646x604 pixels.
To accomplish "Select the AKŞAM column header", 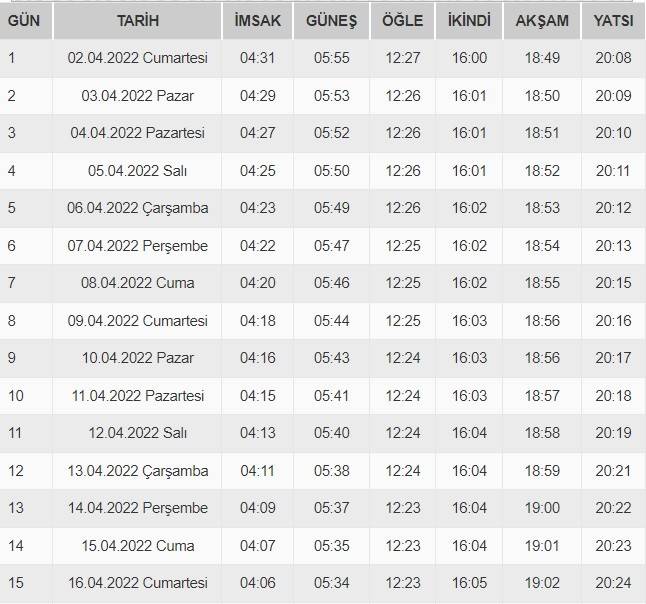I will [542, 20].
